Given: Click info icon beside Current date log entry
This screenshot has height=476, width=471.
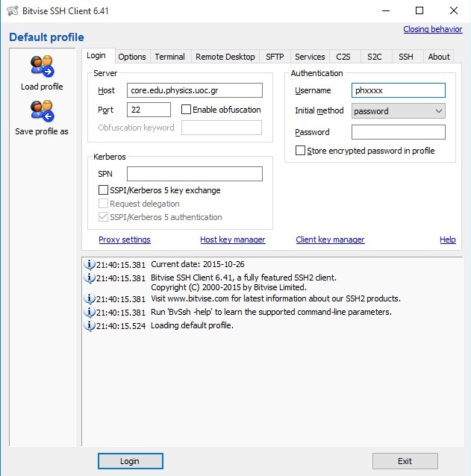Looking at the screenshot, I should (89, 264).
